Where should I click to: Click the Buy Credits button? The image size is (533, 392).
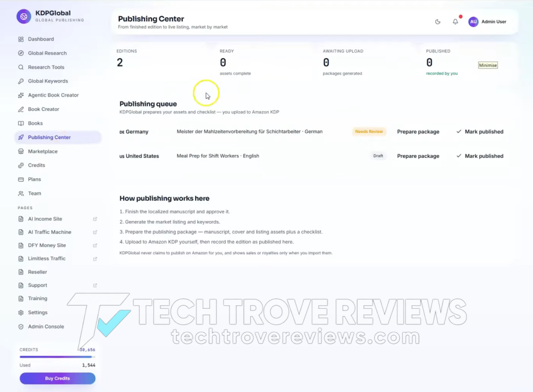coord(57,378)
